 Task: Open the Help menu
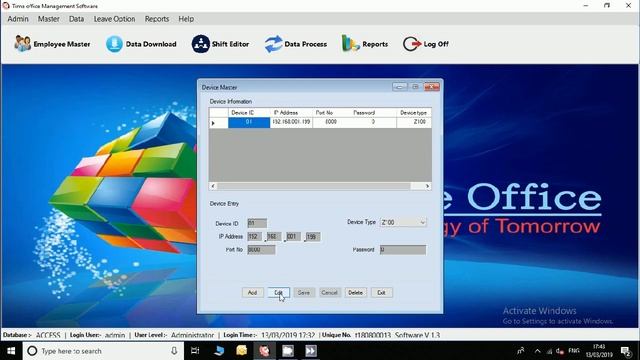point(186,19)
